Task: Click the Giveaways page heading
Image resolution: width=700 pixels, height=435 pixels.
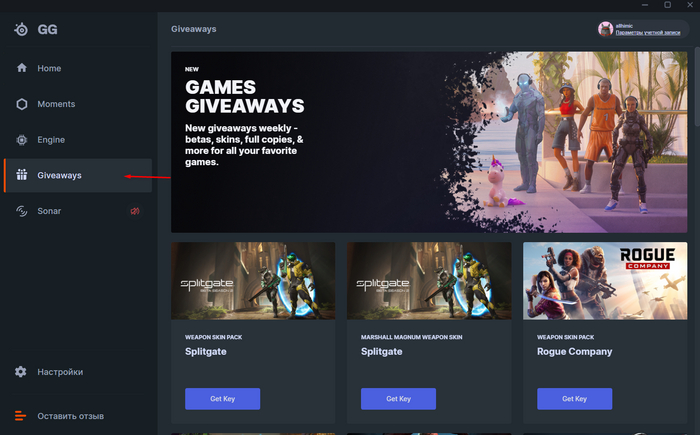Action: coord(194,29)
